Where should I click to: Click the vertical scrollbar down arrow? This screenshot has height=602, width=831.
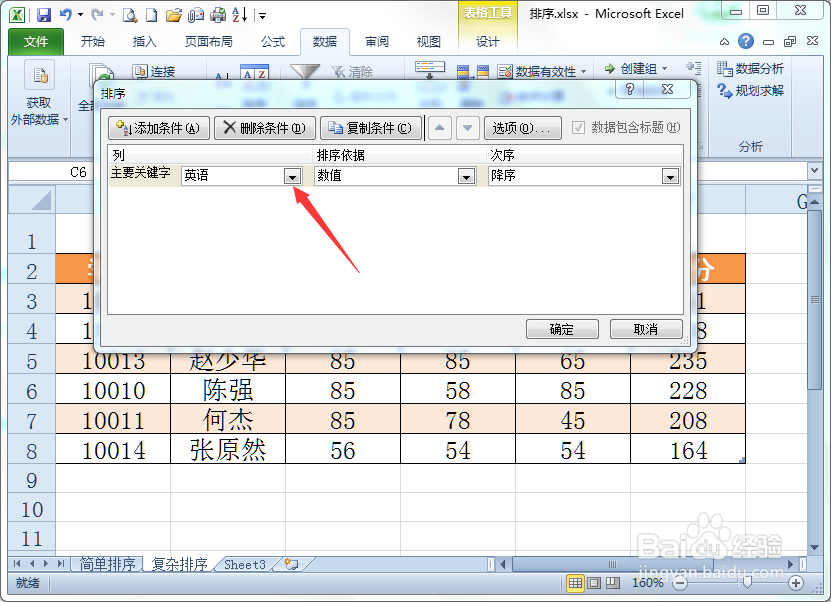point(815,548)
